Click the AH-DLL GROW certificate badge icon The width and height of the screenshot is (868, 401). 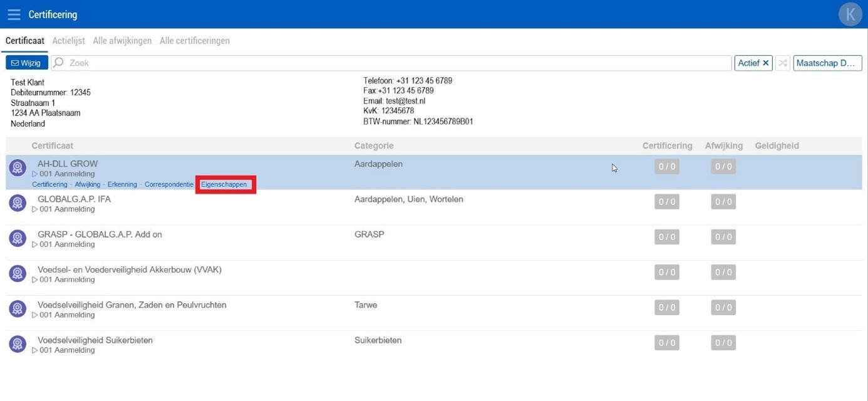[x=18, y=168]
